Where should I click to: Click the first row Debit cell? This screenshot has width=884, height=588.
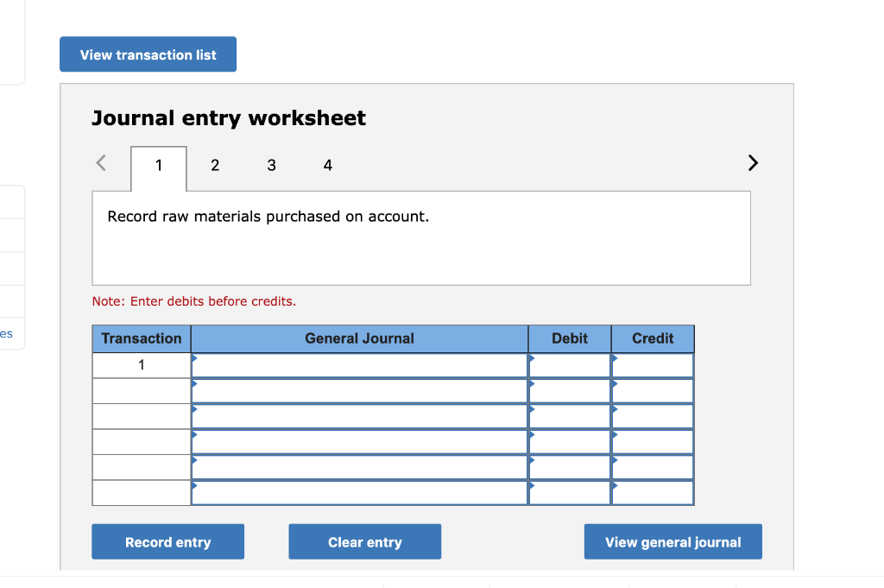570,365
